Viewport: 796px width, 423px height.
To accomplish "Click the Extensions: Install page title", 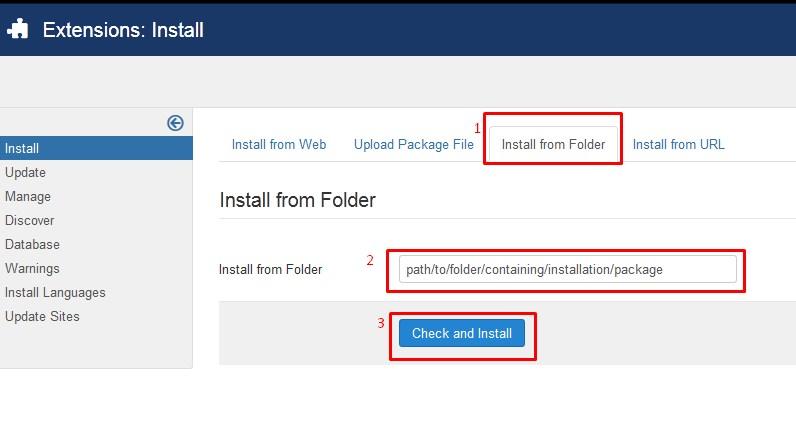I will coord(123,30).
